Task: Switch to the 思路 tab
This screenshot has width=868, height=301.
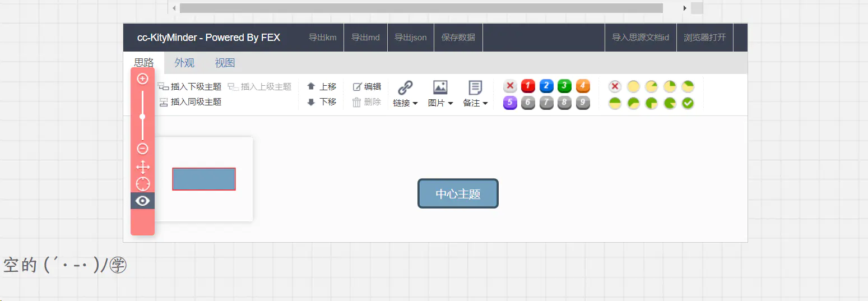Action: pyautogui.click(x=144, y=63)
